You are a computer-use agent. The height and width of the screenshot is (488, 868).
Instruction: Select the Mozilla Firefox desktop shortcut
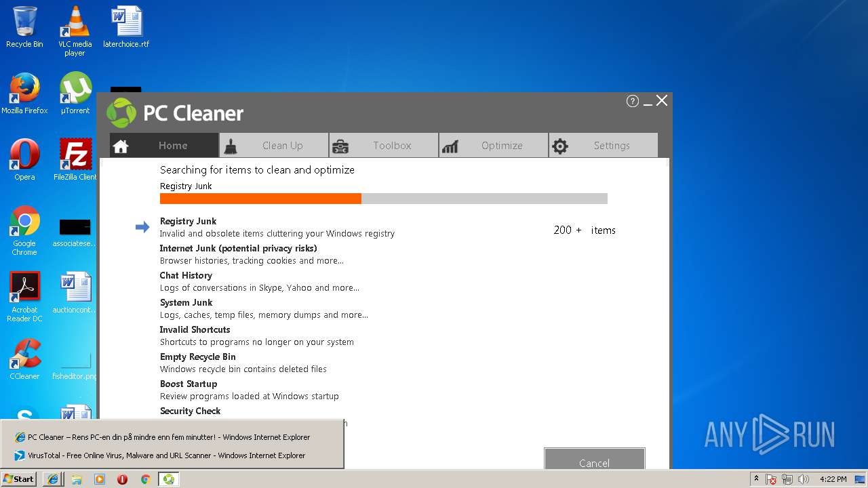[x=24, y=94]
